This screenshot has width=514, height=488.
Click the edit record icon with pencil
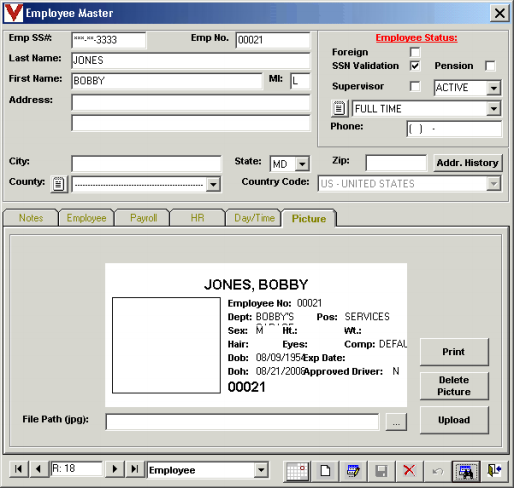click(353, 471)
